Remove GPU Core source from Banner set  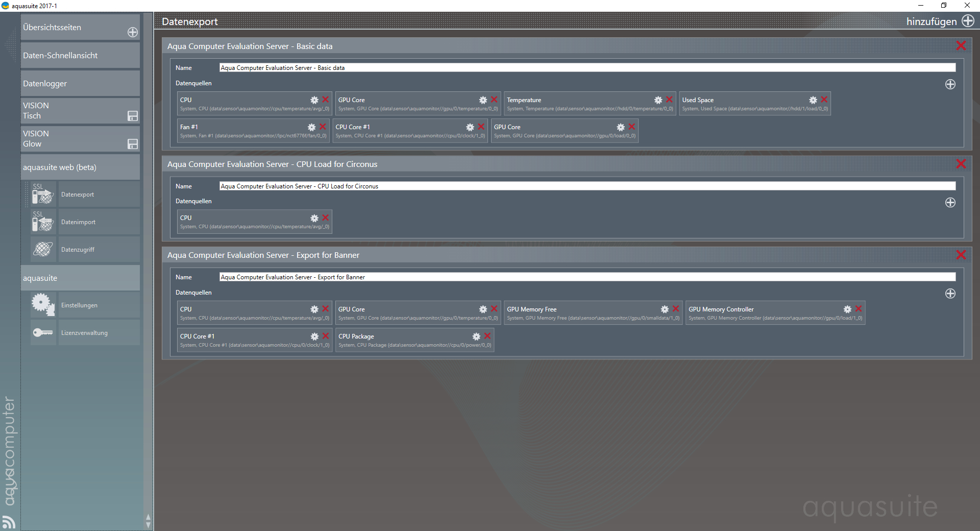[494, 309]
